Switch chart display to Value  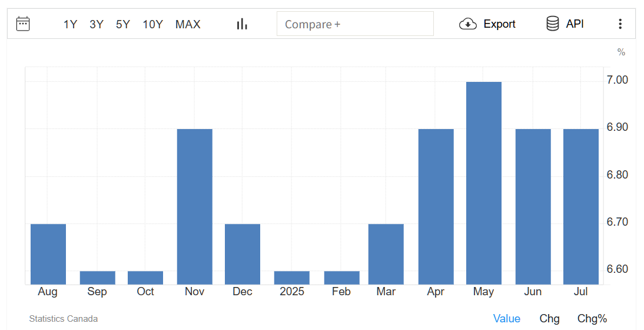(506, 319)
